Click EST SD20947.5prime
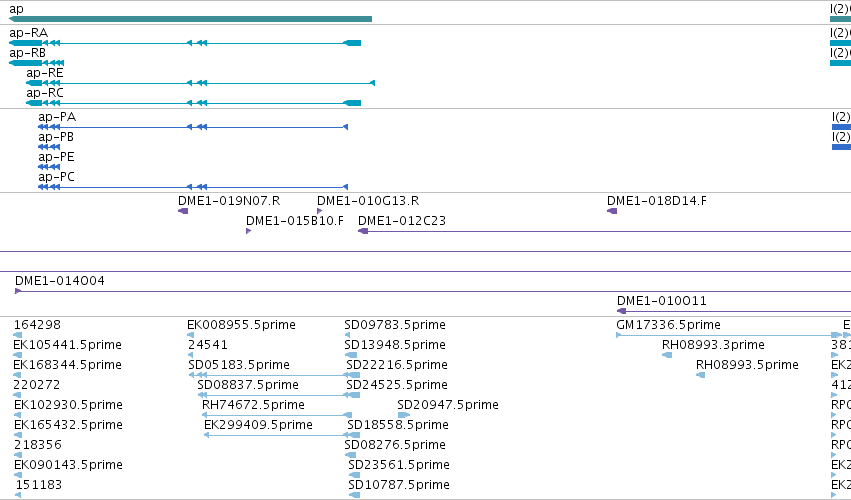This screenshot has width=851, height=500. [403, 415]
